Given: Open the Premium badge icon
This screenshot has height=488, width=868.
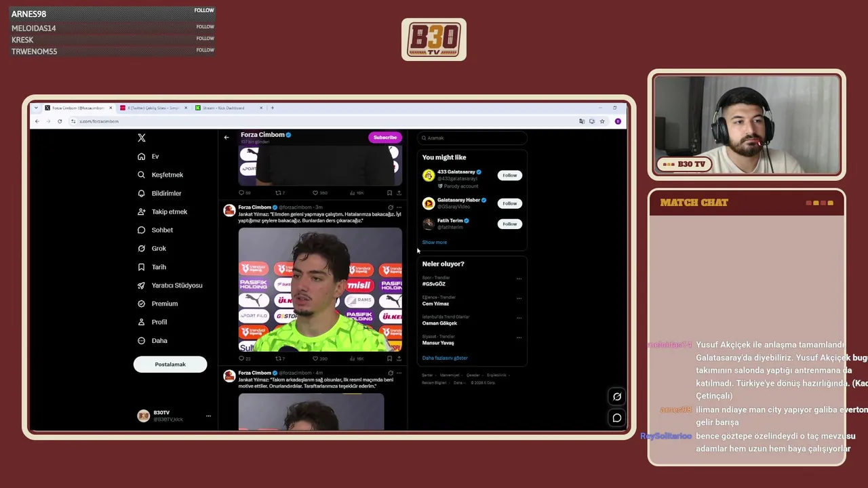Looking at the screenshot, I should point(141,304).
